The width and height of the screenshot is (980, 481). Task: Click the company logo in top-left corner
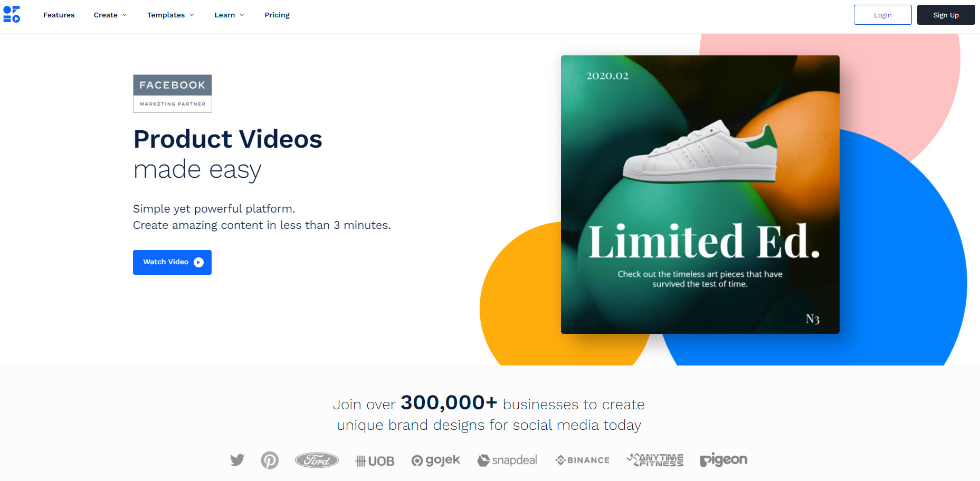point(12,14)
